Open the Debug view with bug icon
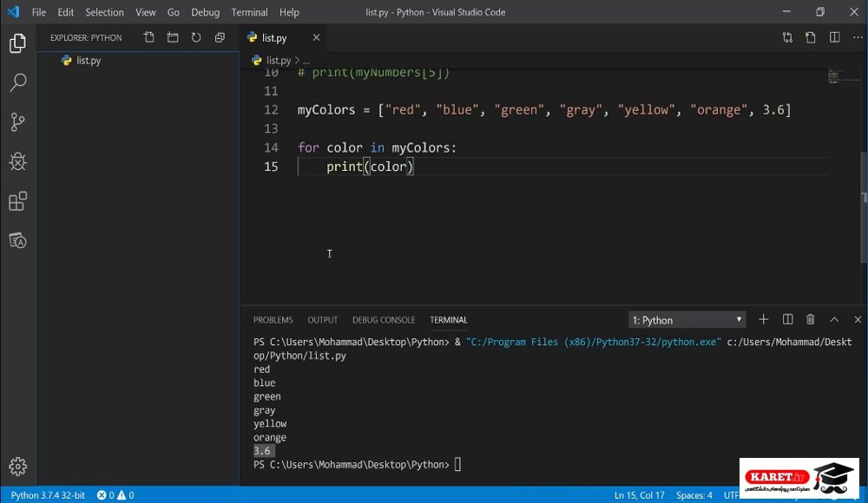 (x=17, y=161)
